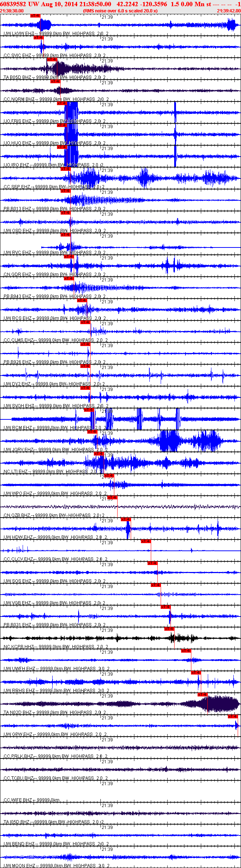
Task: Click the start time 21:38:30.00 label
Action: coord(12,11)
